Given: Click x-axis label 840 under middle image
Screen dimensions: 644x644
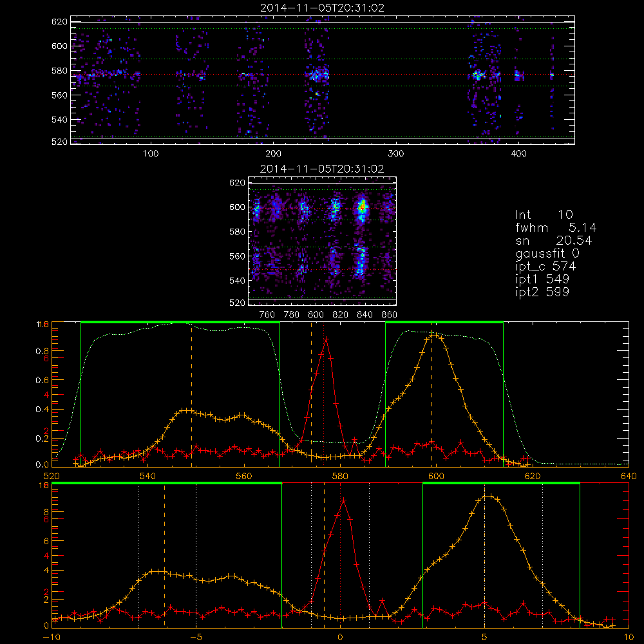Looking at the screenshot, I should click(365, 315).
